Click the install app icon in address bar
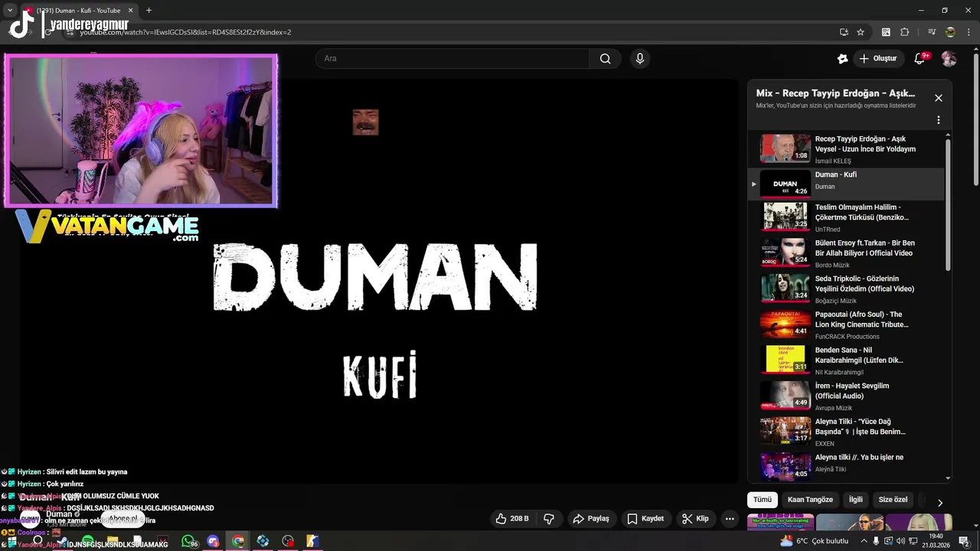The height and width of the screenshot is (551, 980). [844, 32]
